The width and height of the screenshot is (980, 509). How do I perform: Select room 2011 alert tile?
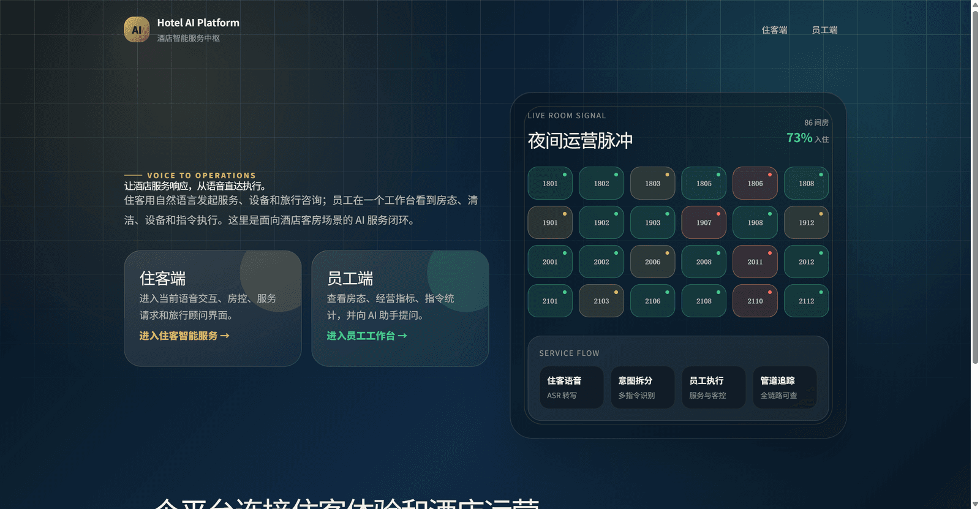[755, 262]
